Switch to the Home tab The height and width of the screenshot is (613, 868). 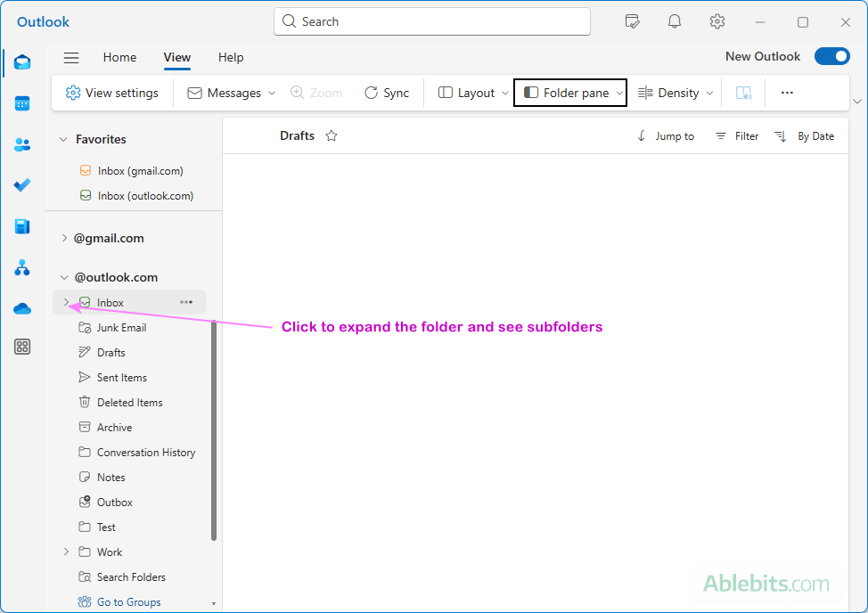pyautogui.click(x=119, y=58)
